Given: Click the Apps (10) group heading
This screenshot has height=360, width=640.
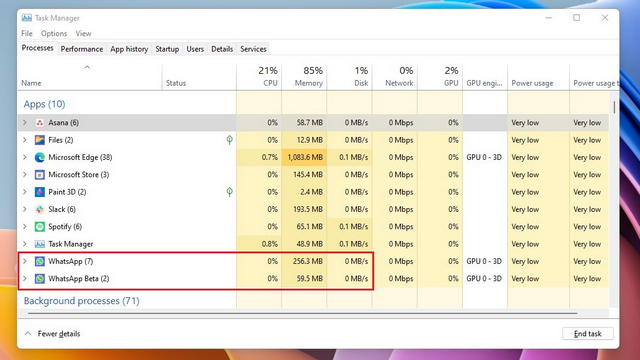Looking at the screenshot, I should click(x=44, y=104).
